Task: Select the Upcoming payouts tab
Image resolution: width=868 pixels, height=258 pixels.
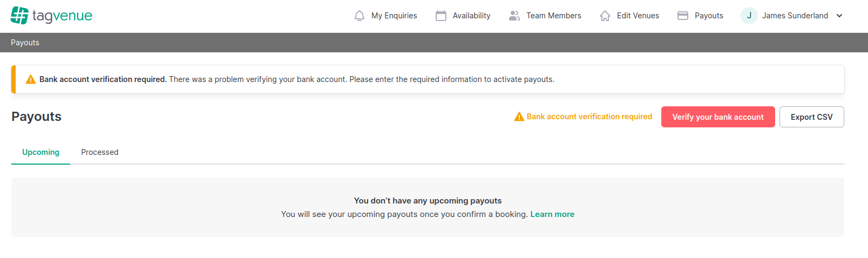Action: click(40, 152)
